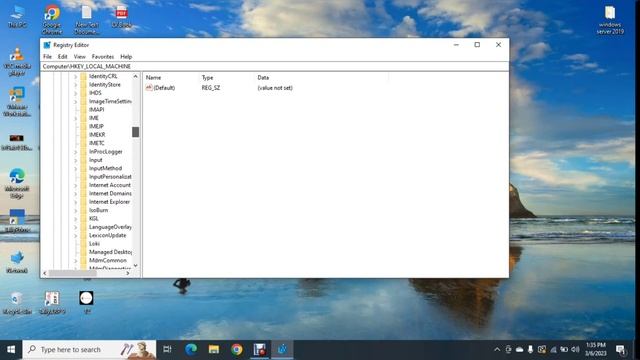This screenshot has height=360, width=640.
Task: Select the IMEKR key folder icon
Action: point(84,135)
